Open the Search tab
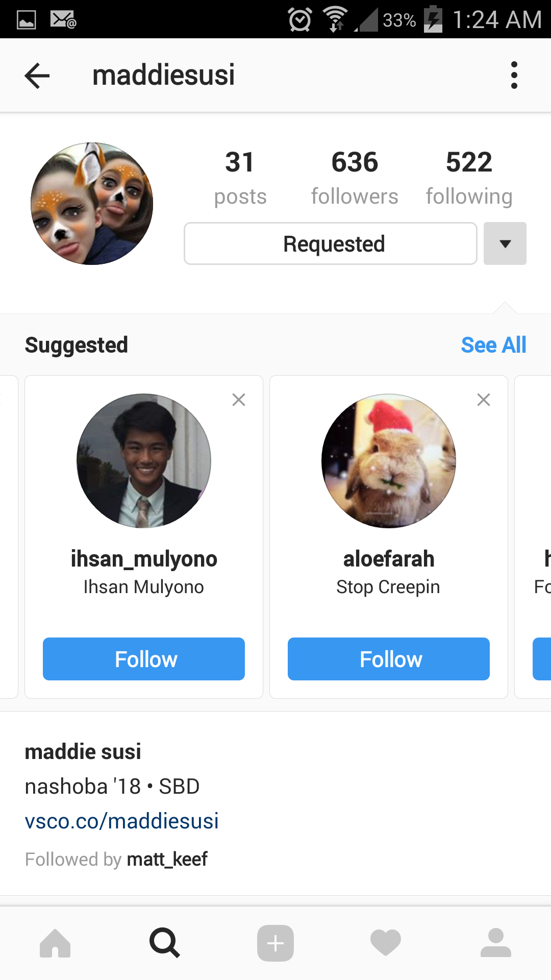The height and width of the screenshot is (980, 551). (x=165, y=943)
